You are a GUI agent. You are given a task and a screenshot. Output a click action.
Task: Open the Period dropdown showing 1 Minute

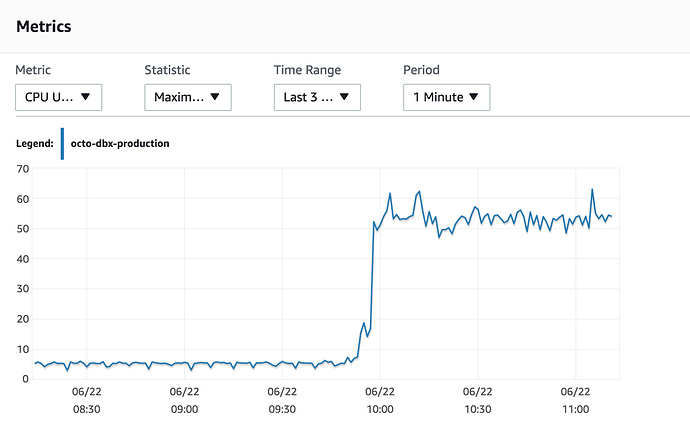point(447,97)
